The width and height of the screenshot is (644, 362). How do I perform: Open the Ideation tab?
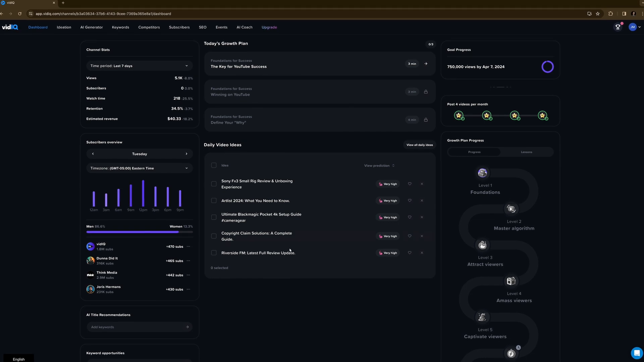point(64,27)
